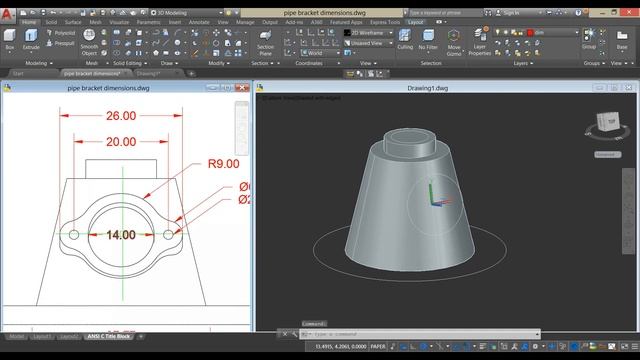This screenshot has width=640, height=360.
Task: Click the layer lightbulb on/off icon
Action: (497, 32)
